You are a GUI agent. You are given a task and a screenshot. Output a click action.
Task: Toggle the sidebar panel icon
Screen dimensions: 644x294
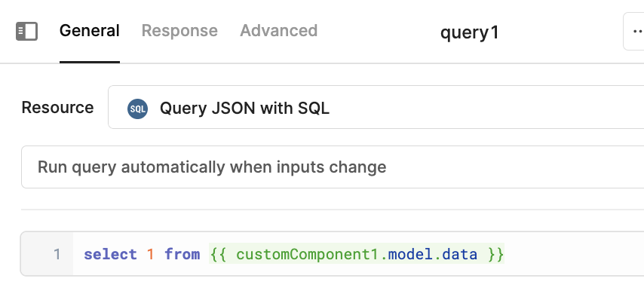point(26,31)
